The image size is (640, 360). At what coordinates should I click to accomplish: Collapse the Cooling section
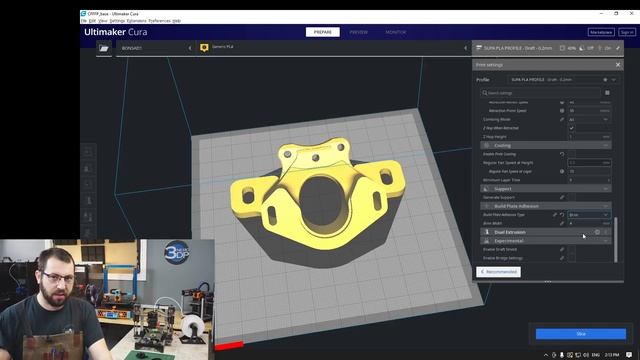point(546,145)
